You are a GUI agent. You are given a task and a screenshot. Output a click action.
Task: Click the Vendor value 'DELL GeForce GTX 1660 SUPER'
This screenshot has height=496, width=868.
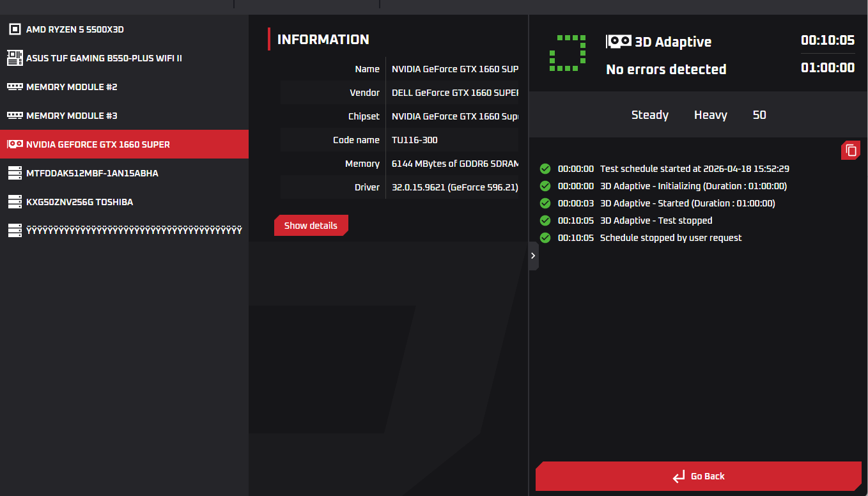point(455,93)
